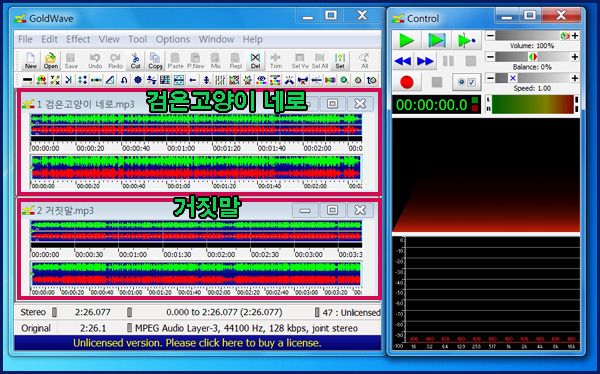Open the File menu
This screenshot has height=374, width=600.
(25, 39)
